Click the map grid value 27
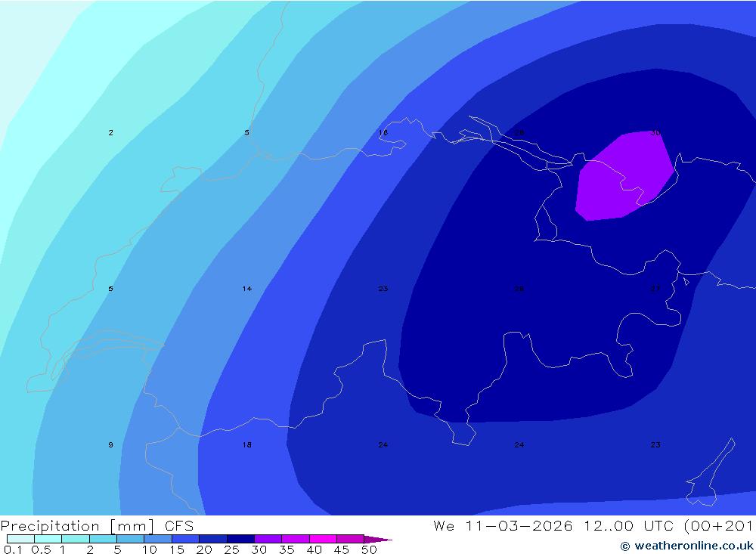Viewport: 756px width, 554px height. point(655,289)
